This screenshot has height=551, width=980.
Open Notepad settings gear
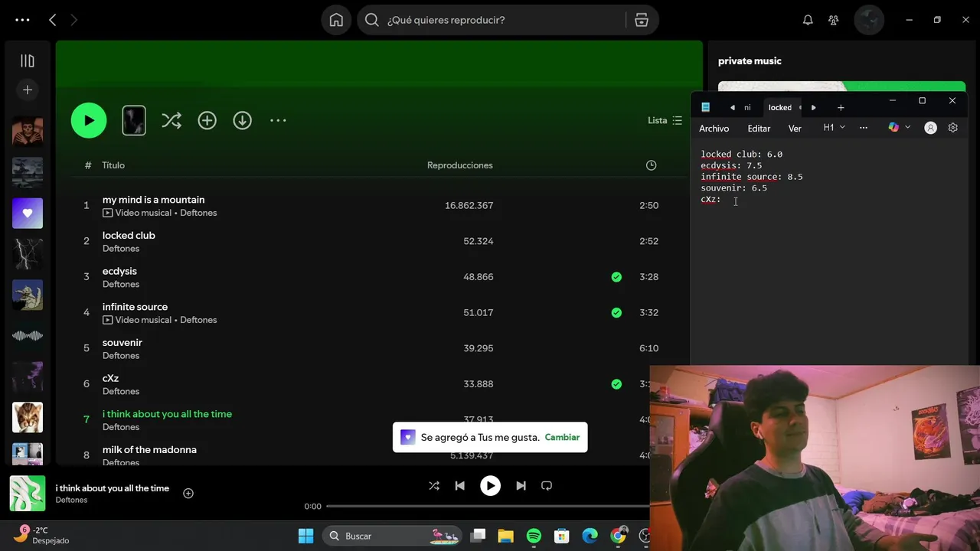[953, 128]
